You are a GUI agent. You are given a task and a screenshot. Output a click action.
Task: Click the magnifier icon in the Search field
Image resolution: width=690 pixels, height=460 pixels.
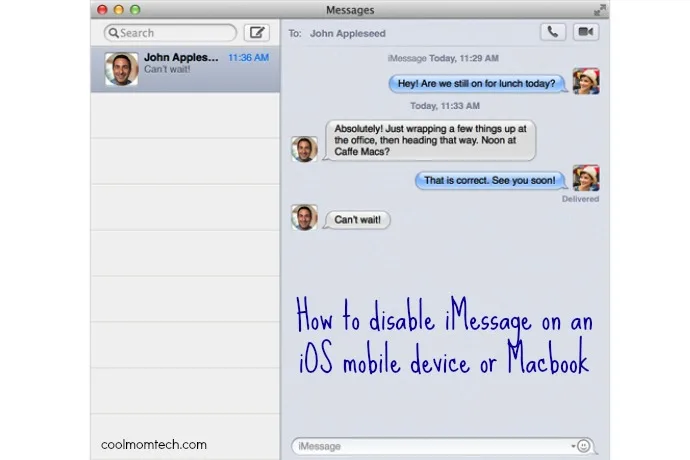pyautogui.click(x=114, y=33)
